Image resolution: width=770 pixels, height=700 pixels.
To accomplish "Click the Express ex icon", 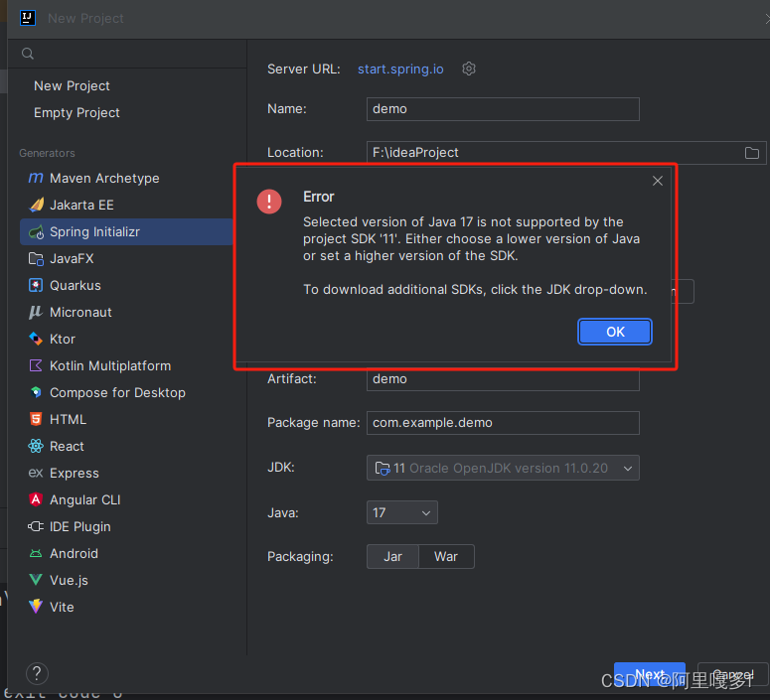I will click(x=36, y=473).
